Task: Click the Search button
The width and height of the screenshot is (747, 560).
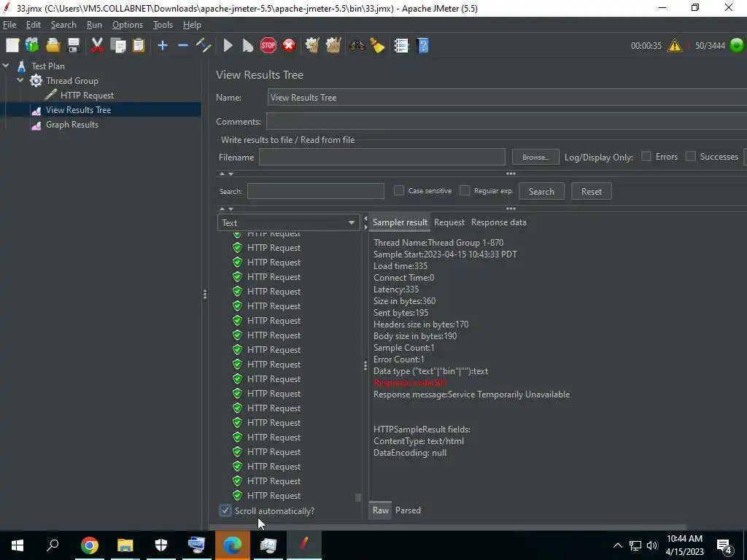Action: (541, 192)
